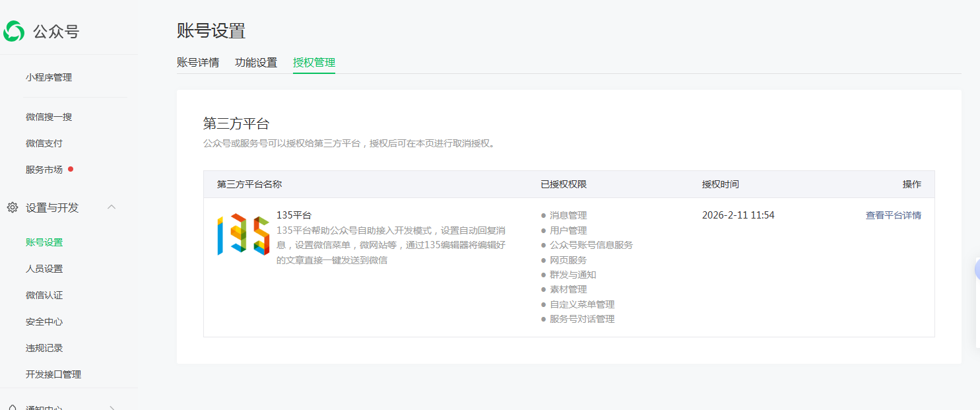Screen dimensions: 980x410
Task: Switch to the 功能设置 tab
Action: click(x=256, y=63)
